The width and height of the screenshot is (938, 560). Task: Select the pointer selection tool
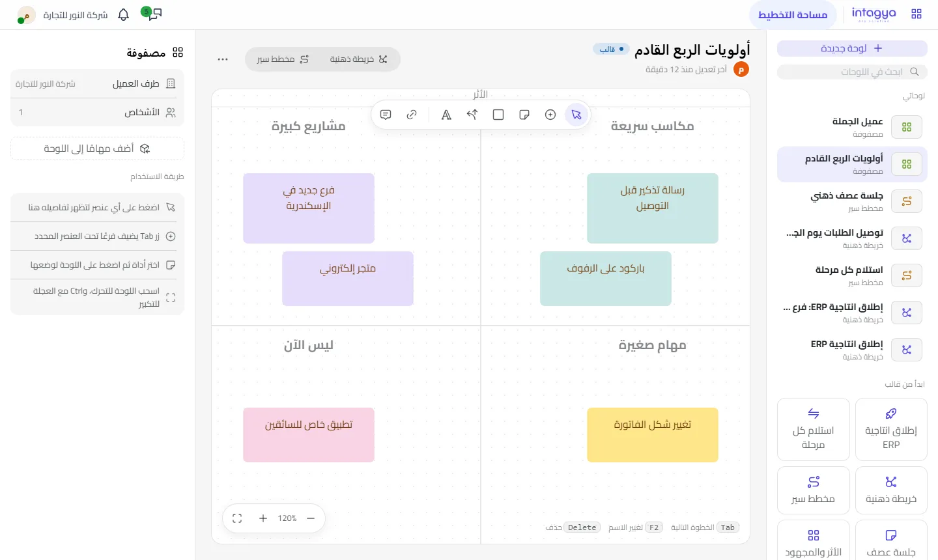point(576,115)
